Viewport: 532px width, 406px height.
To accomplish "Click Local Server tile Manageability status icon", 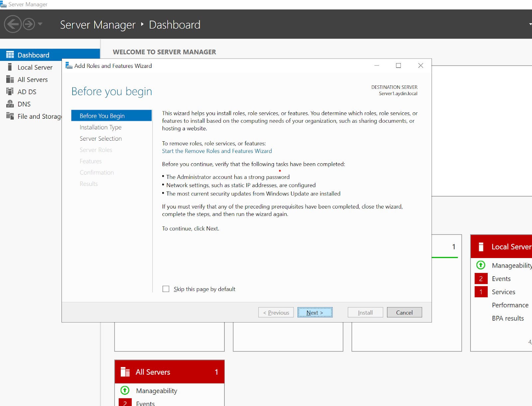I will 481,265.
